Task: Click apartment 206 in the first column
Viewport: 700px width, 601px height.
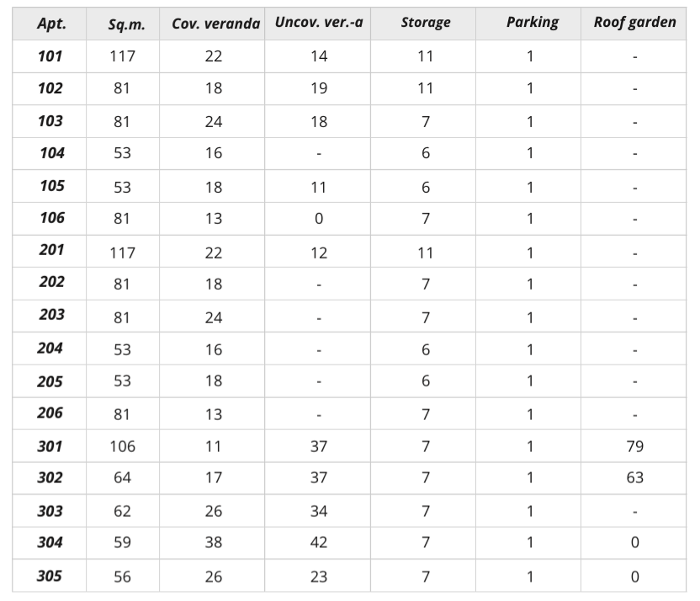Action: [x=50, y=413]
